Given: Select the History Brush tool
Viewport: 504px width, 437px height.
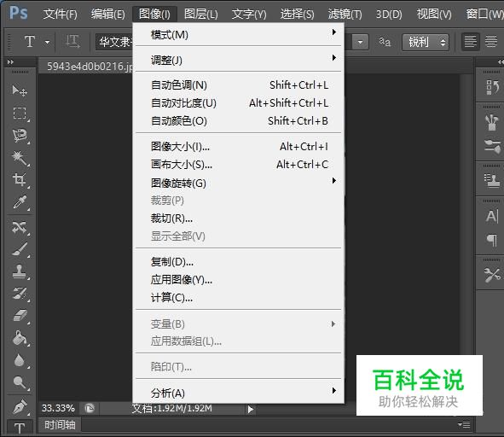Looking at the screenshot, I should (20, 294).
